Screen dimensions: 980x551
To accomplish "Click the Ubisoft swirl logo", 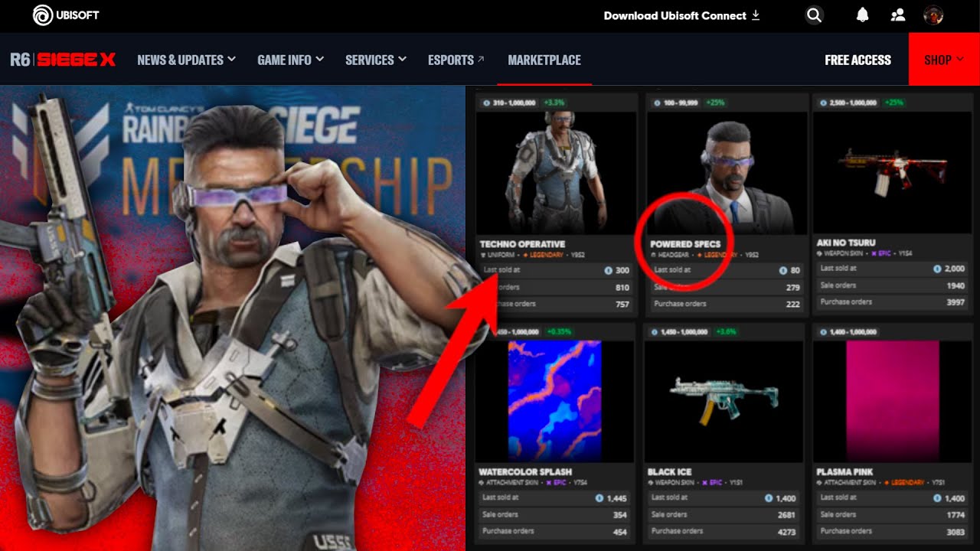I will (x=42, y=15).
